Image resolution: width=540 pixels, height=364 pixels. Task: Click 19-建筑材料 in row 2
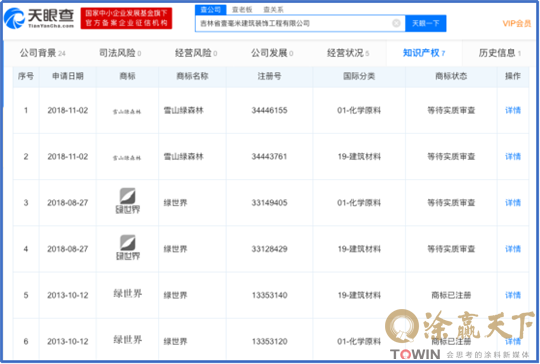pyautogui.click(x=359, y=157)
